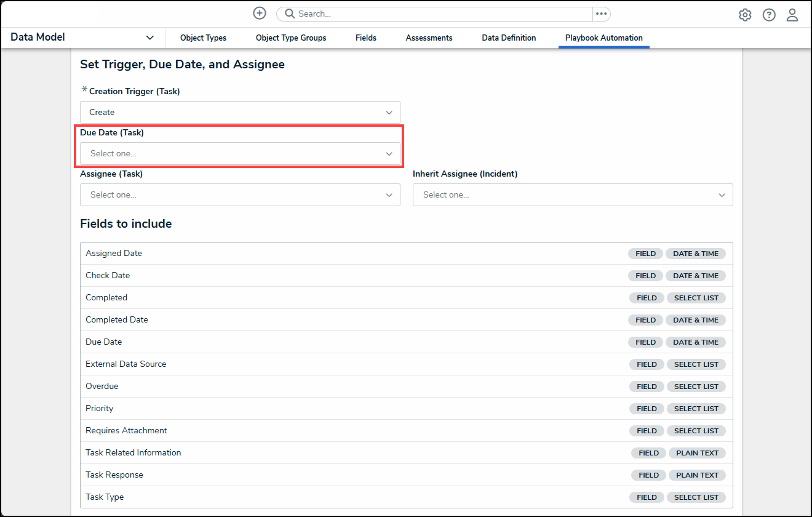The image size is (812, 517).
Task: Switch to the Object Types tab
Action: coord(203,38)
